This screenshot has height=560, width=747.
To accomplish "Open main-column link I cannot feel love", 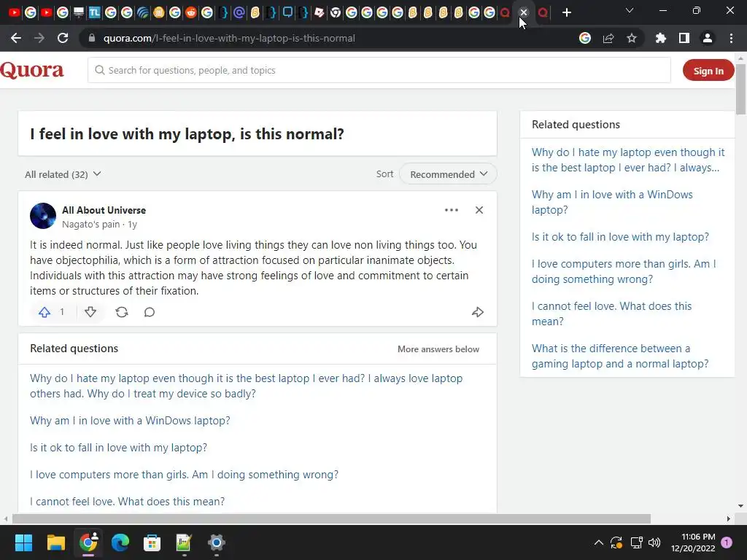I will (x=127, y=502).
